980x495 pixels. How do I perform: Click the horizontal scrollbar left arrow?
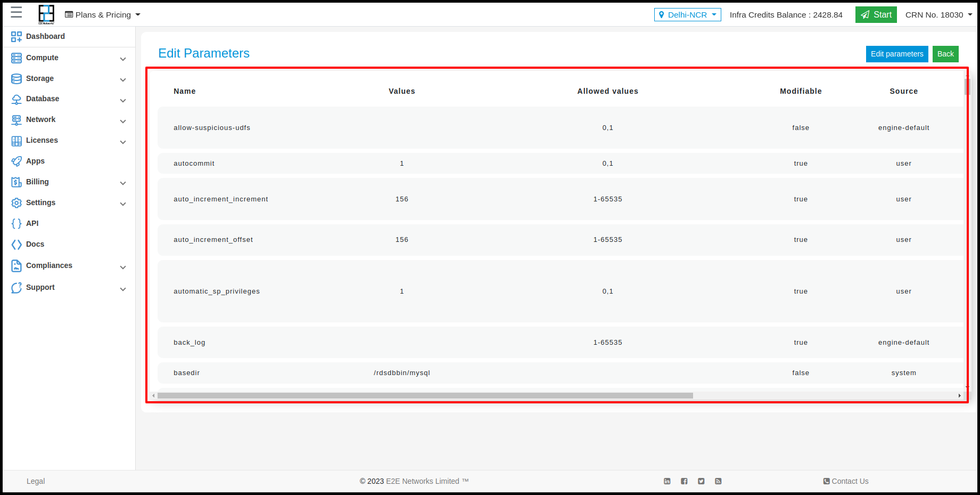coord(153,396)
